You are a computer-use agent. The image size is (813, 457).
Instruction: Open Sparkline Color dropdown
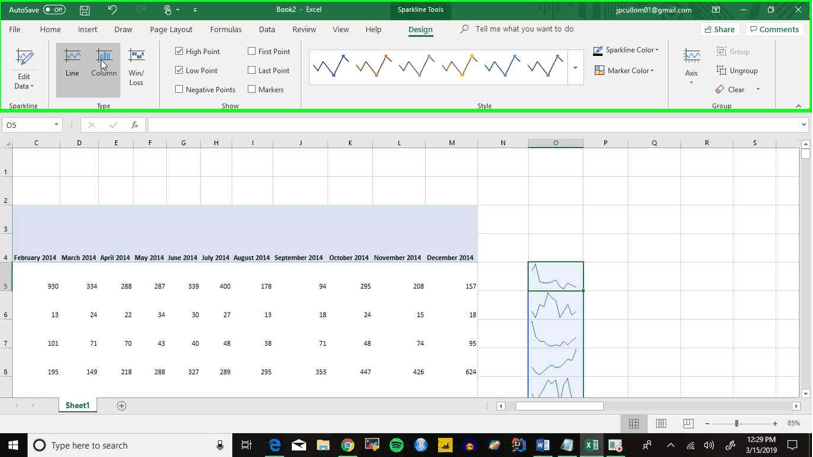tap(626, 50)
